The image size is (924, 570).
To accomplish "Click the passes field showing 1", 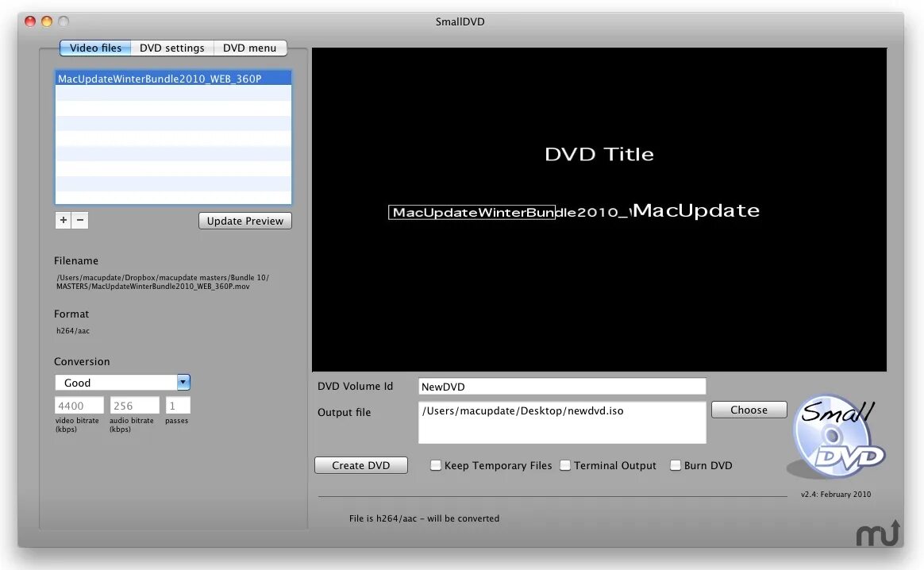I will tap(177, 406).
